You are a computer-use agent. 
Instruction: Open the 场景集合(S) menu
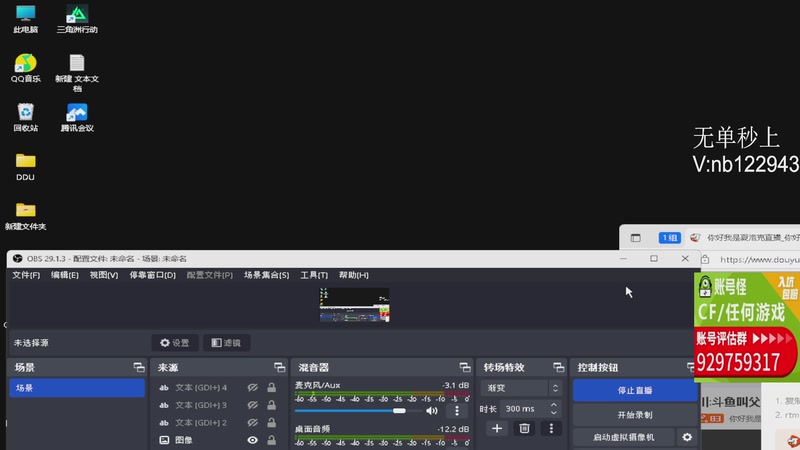(266, 275)
